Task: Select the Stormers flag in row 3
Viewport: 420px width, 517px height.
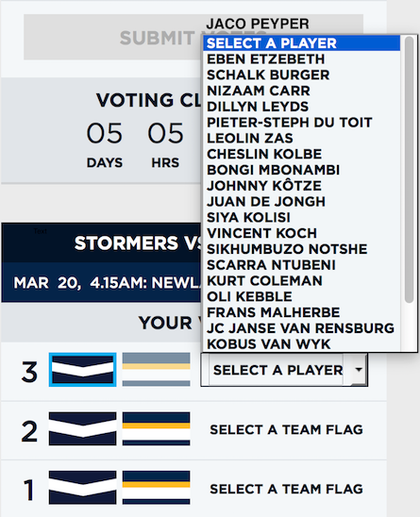Action: [x=82, y=370]
